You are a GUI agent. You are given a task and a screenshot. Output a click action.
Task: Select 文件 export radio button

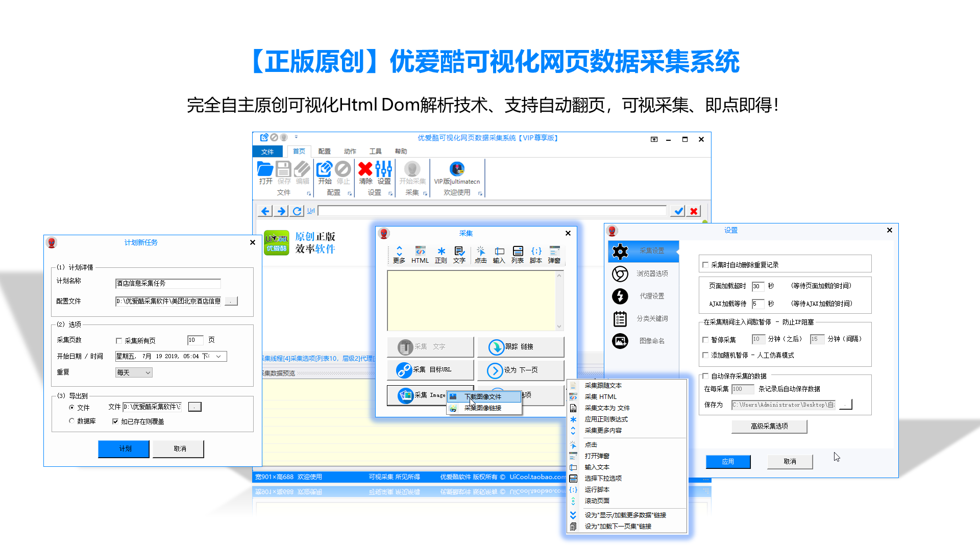tap(71, 407)
